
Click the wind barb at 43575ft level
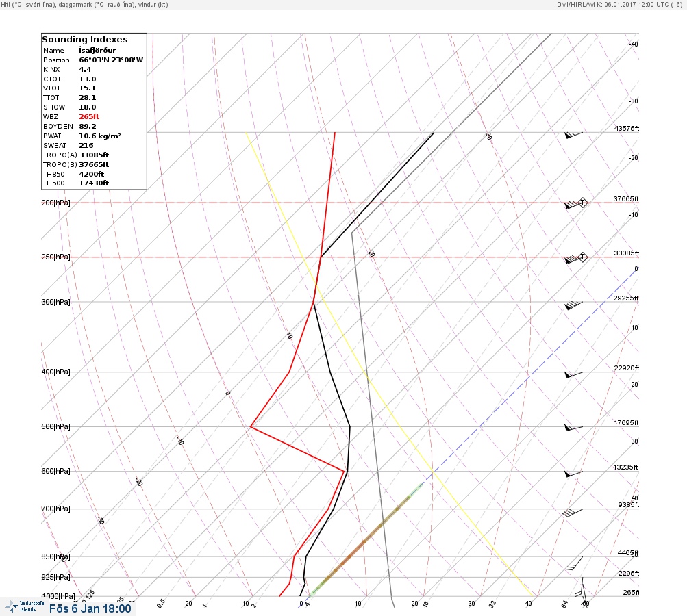[x=573, y=135]
